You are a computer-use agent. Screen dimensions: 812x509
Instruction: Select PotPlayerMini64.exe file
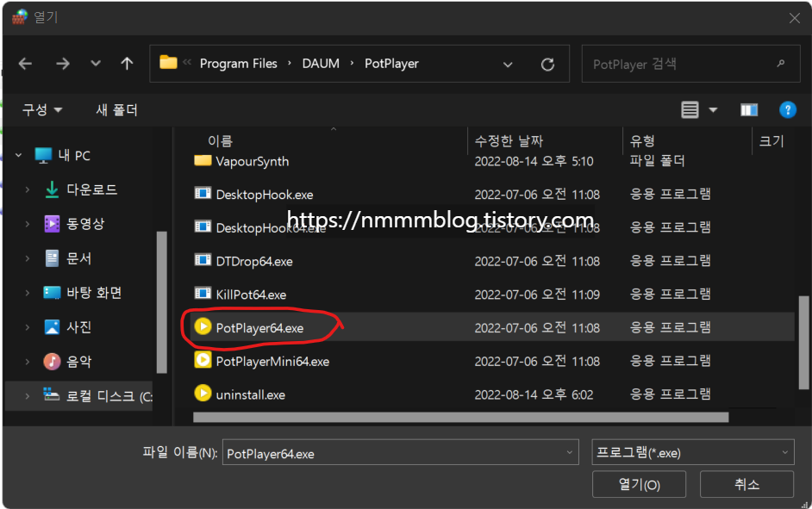tap(272, 361)
